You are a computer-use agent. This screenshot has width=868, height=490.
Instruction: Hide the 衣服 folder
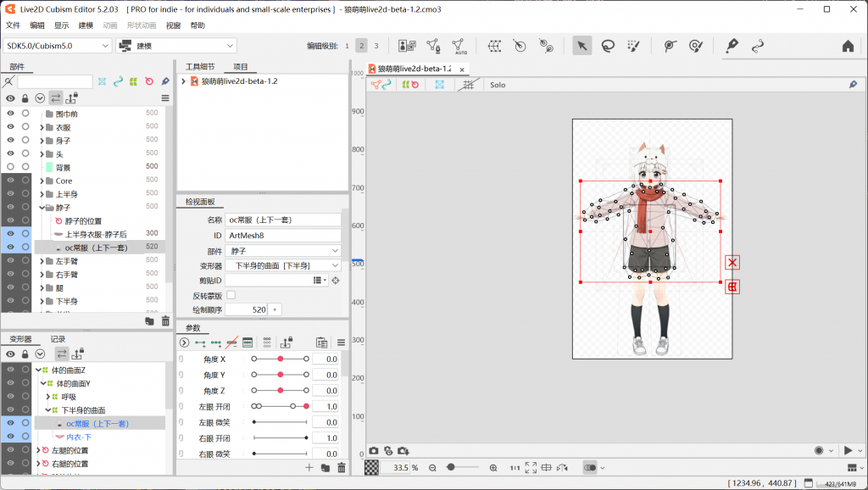tap(10, 126)
